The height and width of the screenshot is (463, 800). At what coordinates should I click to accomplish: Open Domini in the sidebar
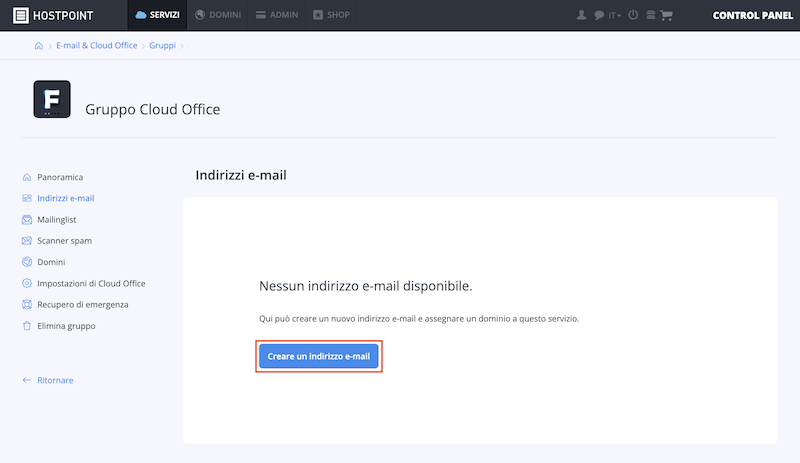(x=51, y=262)
